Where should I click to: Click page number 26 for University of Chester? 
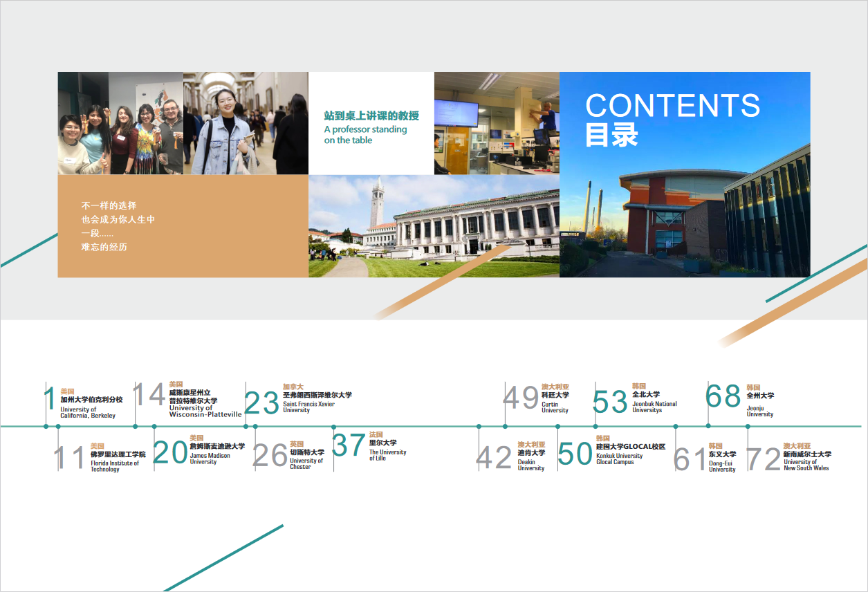tap(270, 456)
